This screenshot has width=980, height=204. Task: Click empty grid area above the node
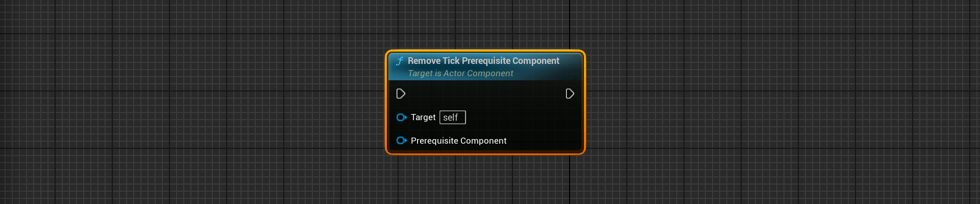(x=485, y=23)
